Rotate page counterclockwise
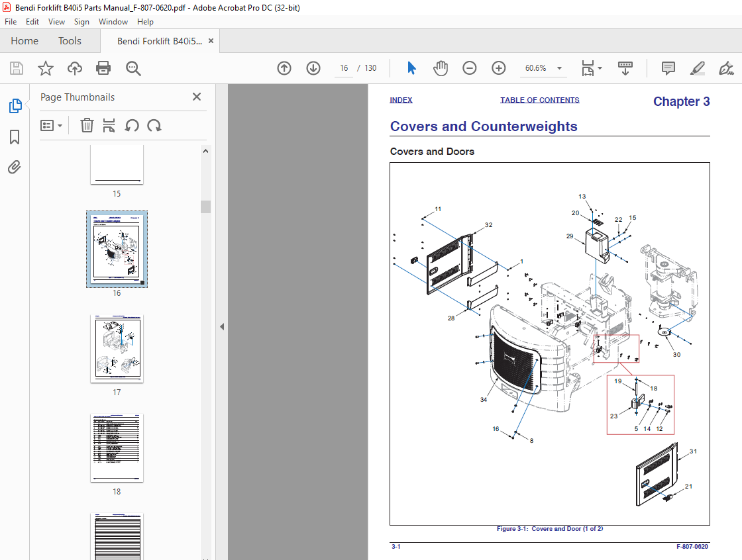 tap(132, 125)
